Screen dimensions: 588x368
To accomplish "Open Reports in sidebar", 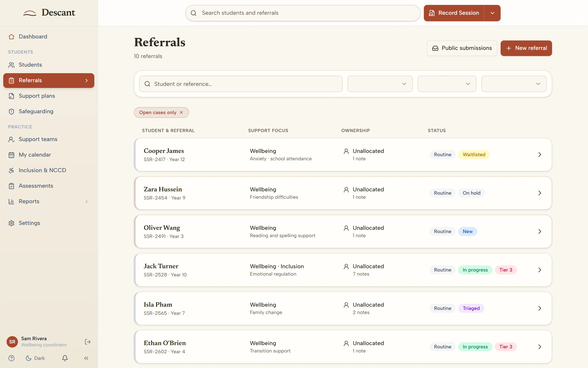I will pos(49,201).
